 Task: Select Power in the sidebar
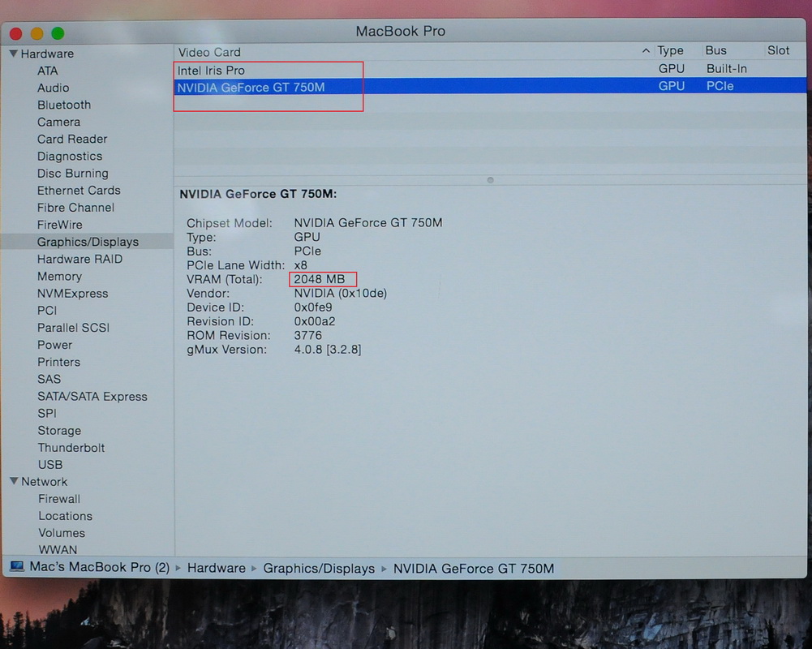[x=55, y=345]
